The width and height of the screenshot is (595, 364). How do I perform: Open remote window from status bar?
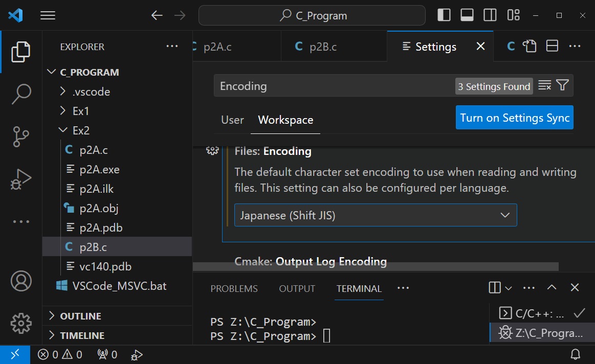15,355
